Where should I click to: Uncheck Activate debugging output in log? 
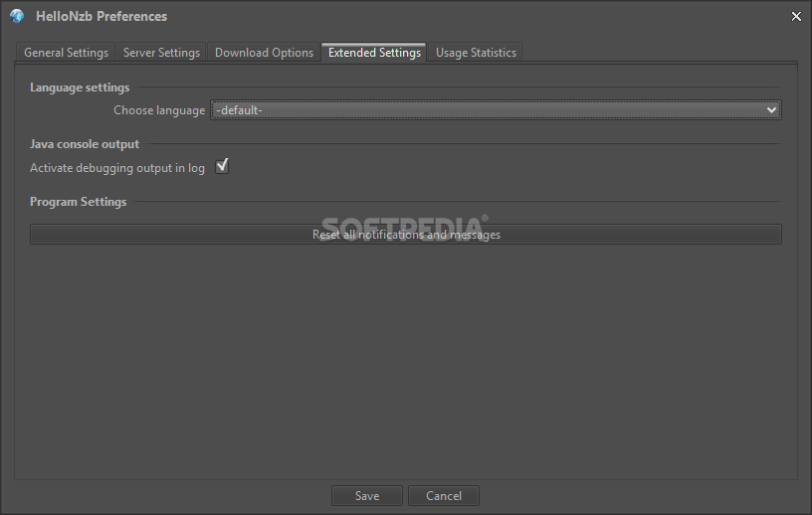click(x=222, y=167)
